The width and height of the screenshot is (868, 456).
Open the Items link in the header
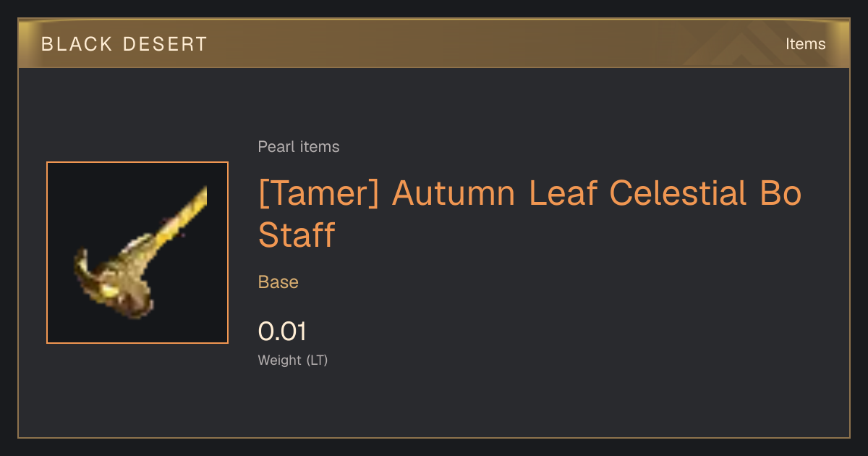[805, 44]
